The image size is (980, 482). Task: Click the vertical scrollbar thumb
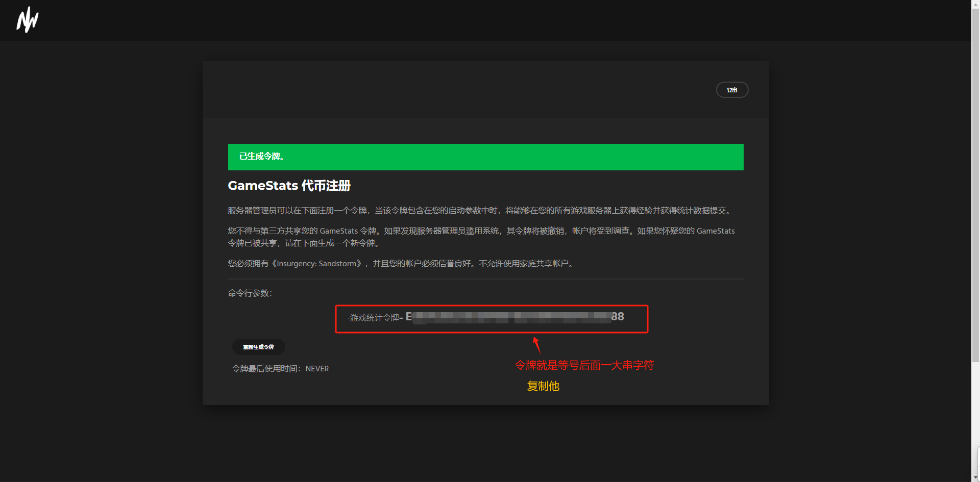pyautogui.click(x=975, y=185)
